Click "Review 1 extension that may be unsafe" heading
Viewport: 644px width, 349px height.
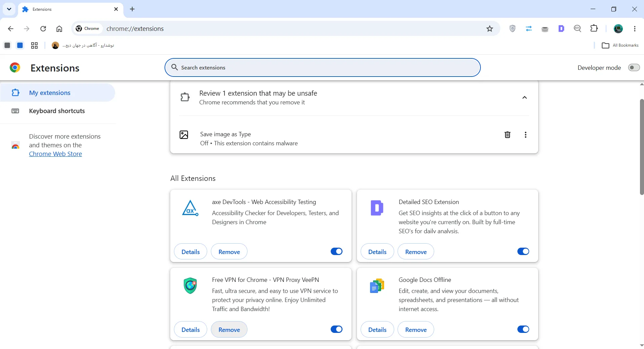(x=258, y=93)
